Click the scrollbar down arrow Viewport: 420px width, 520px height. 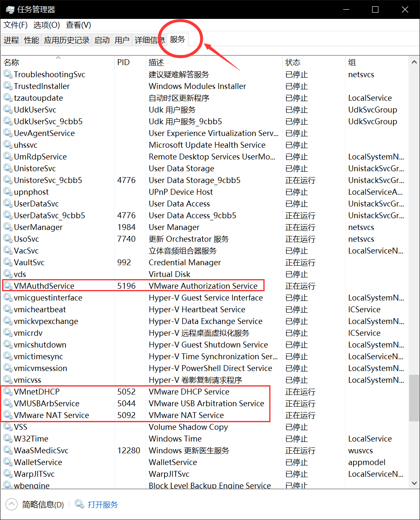coord(414,483)
